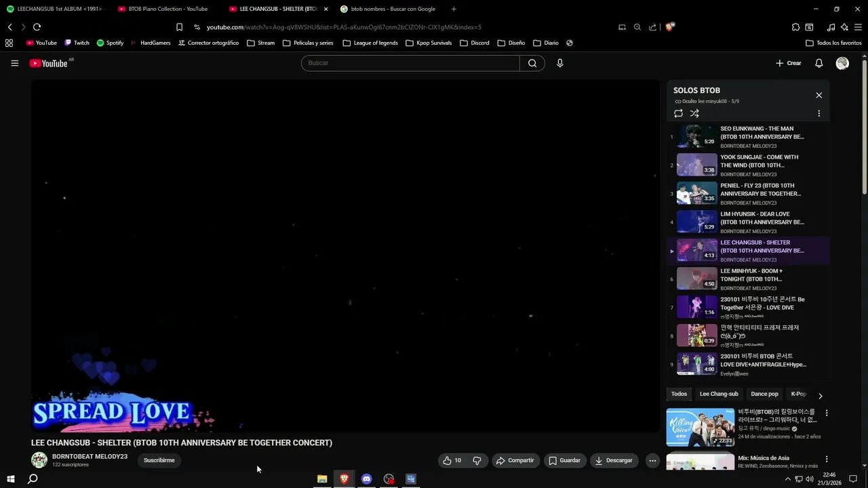This screenshot has width=868, height=488.
Task: Open Discord from the Windows taskbar
Action: 366,479
